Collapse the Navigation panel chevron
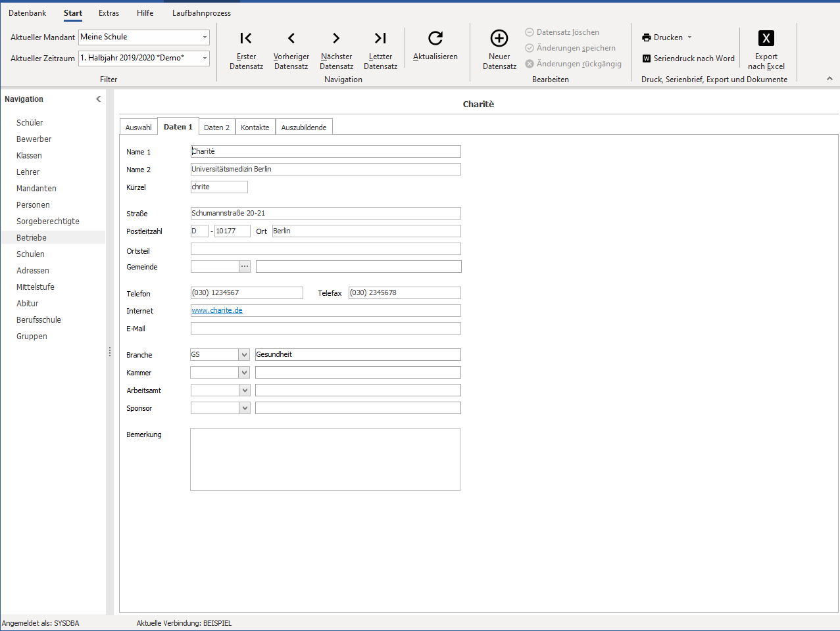 point(99,99)
